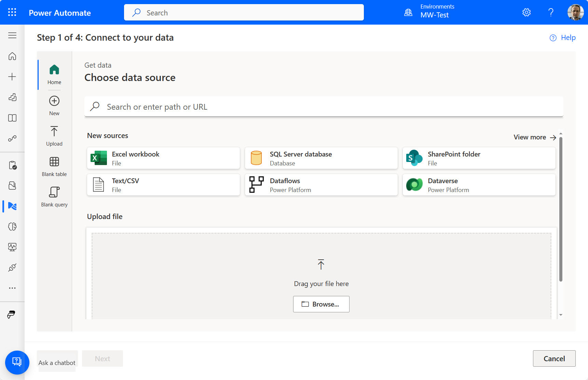
Task: Expand the More ellipsis in left rail
Action: [12, 288]
